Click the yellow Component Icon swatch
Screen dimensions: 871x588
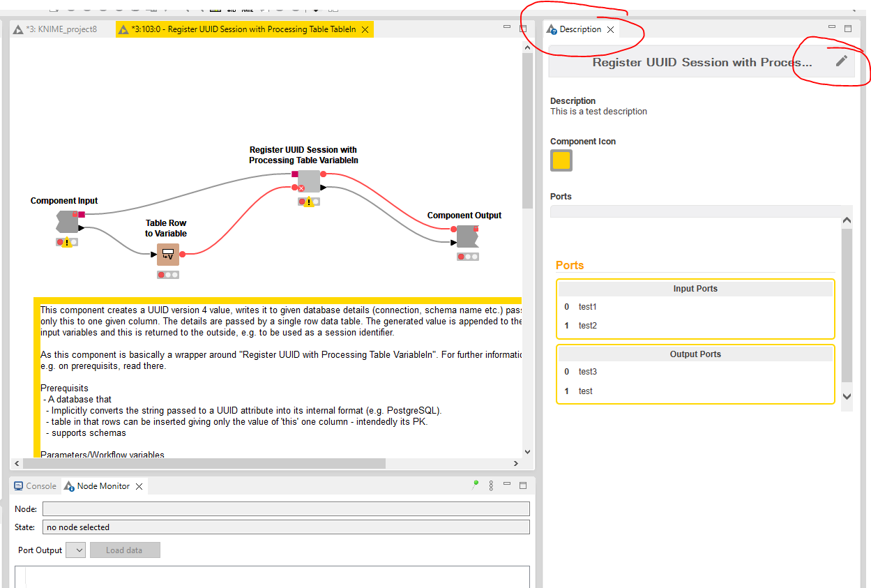(561, 160)
